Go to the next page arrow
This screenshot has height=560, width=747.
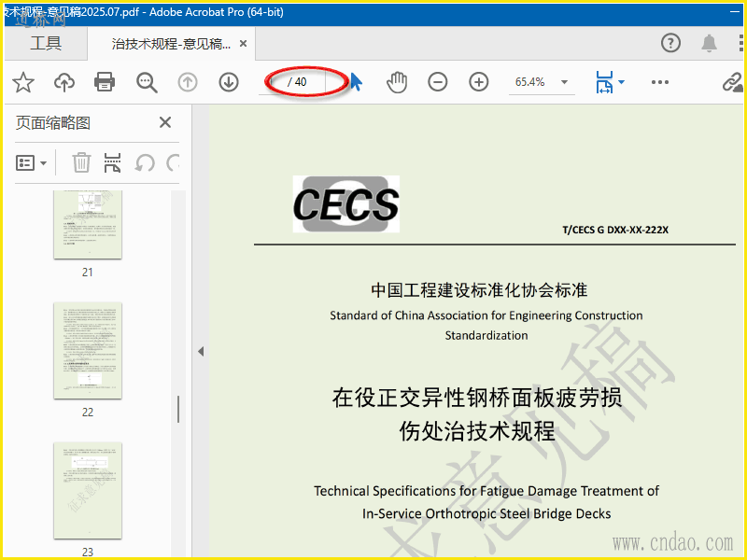(x=229, y=82)
